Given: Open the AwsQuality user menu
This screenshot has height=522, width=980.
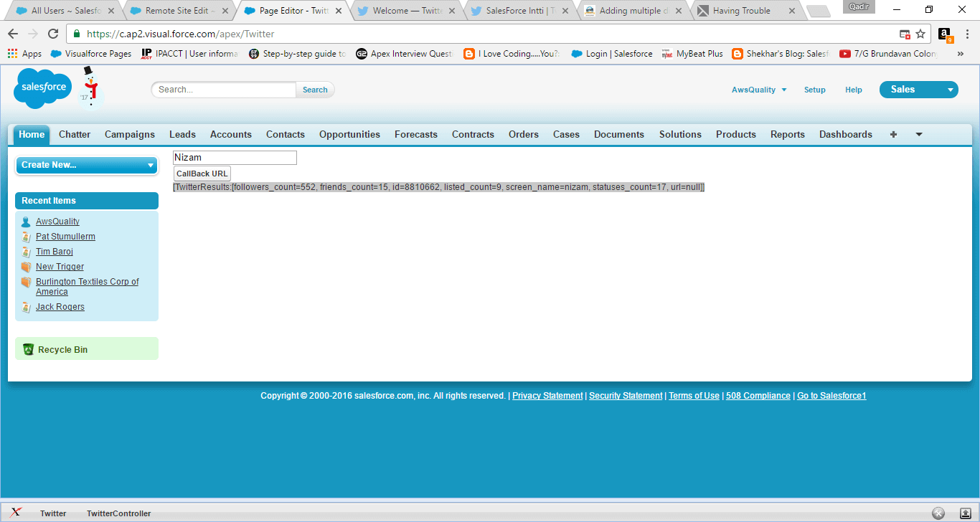Looking at the screenshot, I should 759,89.
